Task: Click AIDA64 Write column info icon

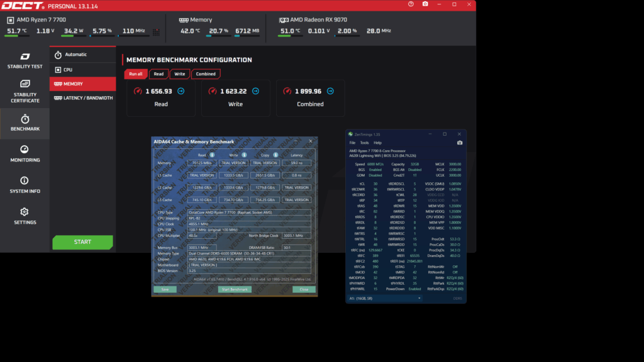Action: click(244, 155)
